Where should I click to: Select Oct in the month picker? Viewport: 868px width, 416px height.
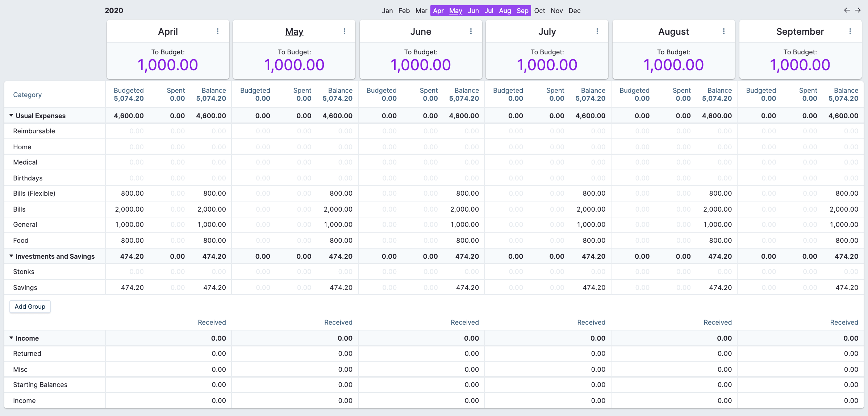point(539,11)
